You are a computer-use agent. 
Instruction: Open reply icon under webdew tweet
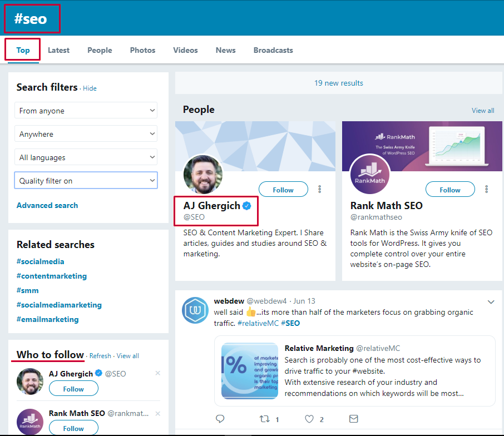pyautogui.click(x=220, y=419)
